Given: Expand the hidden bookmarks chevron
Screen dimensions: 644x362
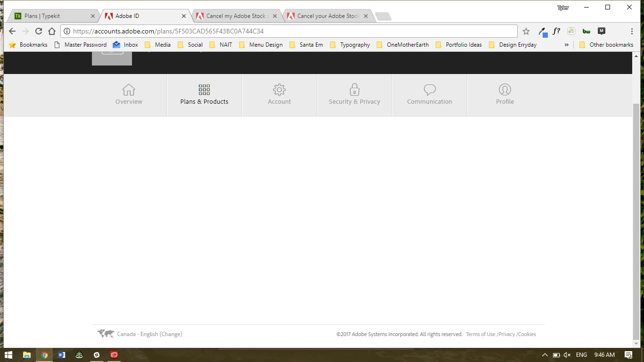Looking at the screenshot, I should point(566,45).
